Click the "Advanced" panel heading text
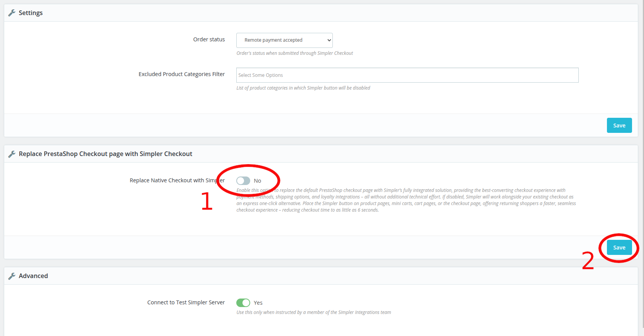This screenshot has width=644, height=336. (34, 276)
